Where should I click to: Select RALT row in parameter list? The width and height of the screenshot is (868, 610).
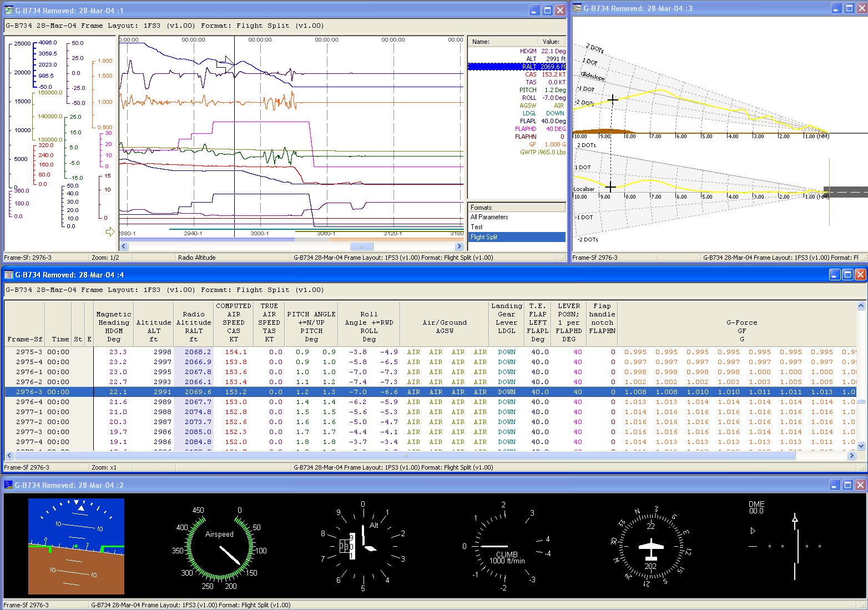tap(517, 67)
